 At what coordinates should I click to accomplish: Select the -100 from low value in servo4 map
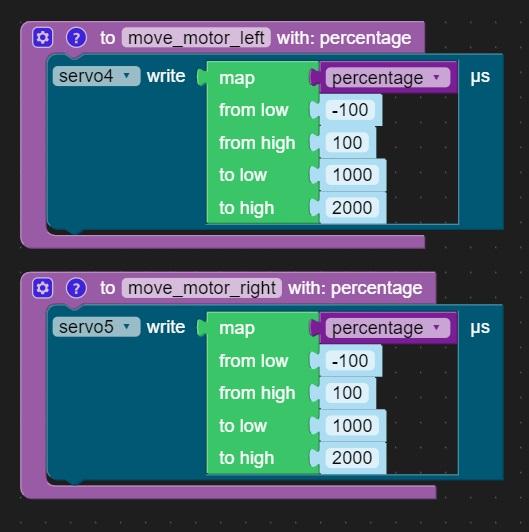click(x=350, y=110)
